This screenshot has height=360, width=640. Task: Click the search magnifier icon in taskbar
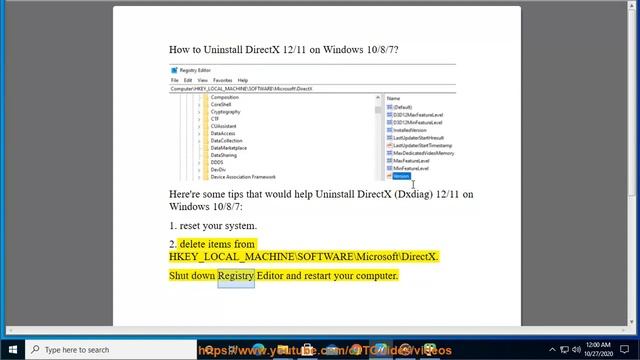(x=36, y=349)
